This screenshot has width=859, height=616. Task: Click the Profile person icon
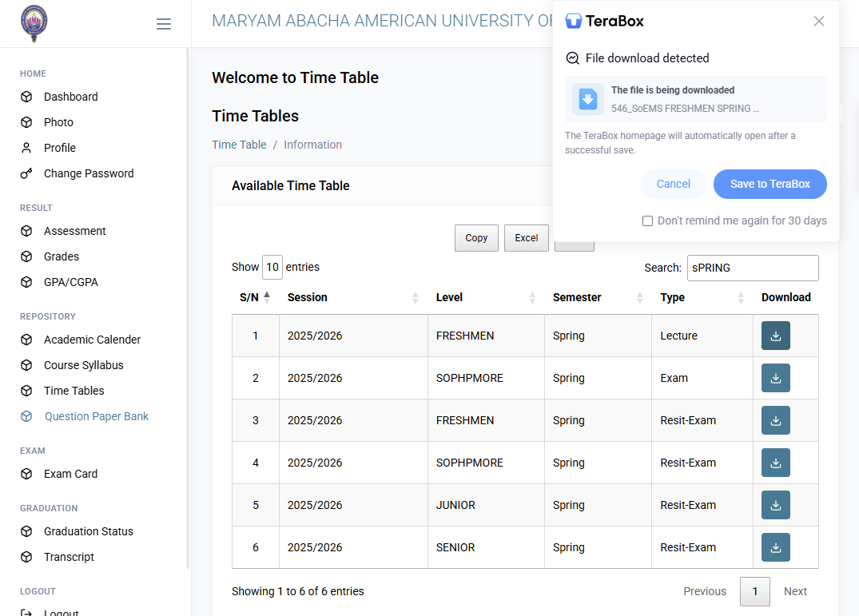(26, 148)
